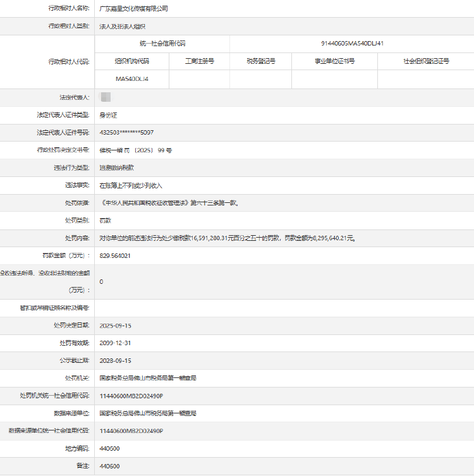Select credit code 91440605MA540DLJ41
Screen dimensions: 474x476
click(x=352, y=44)
